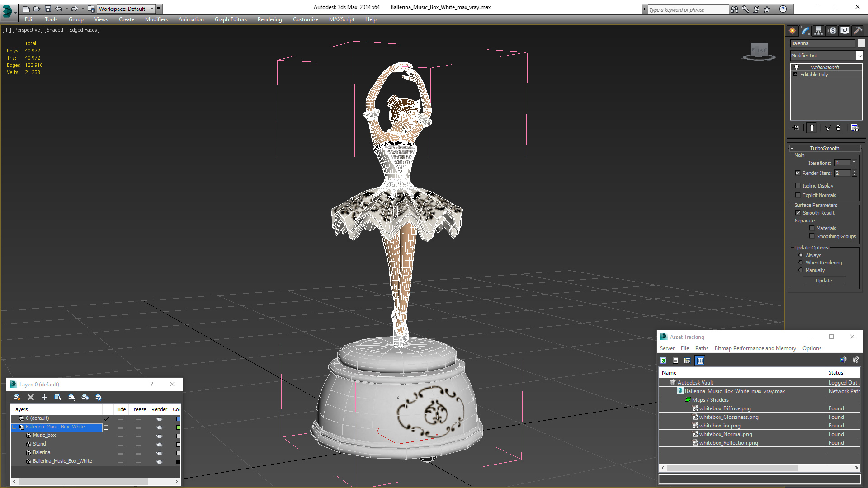
Task: Create a new scene file
Action: (26, 9)
